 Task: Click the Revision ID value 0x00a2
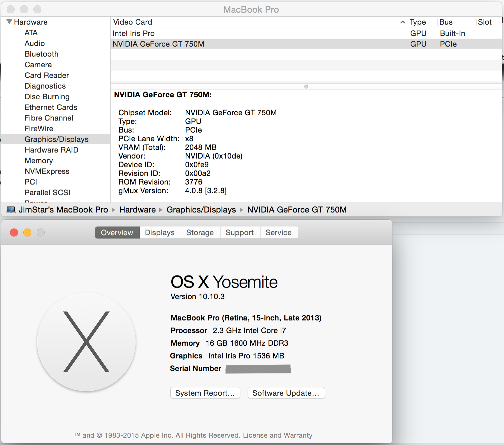tap(198, 173)
